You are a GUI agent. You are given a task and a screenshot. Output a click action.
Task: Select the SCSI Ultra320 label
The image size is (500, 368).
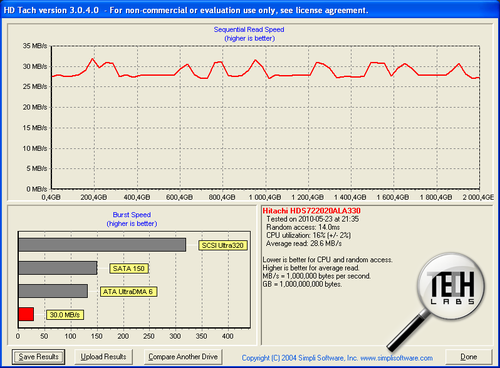(223, 246)
